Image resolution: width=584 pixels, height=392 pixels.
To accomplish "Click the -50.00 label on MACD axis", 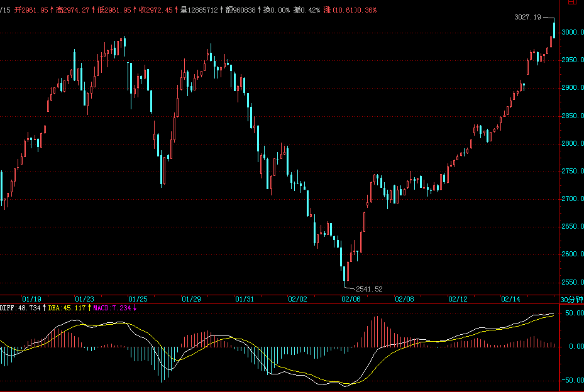I will (571, 381).
